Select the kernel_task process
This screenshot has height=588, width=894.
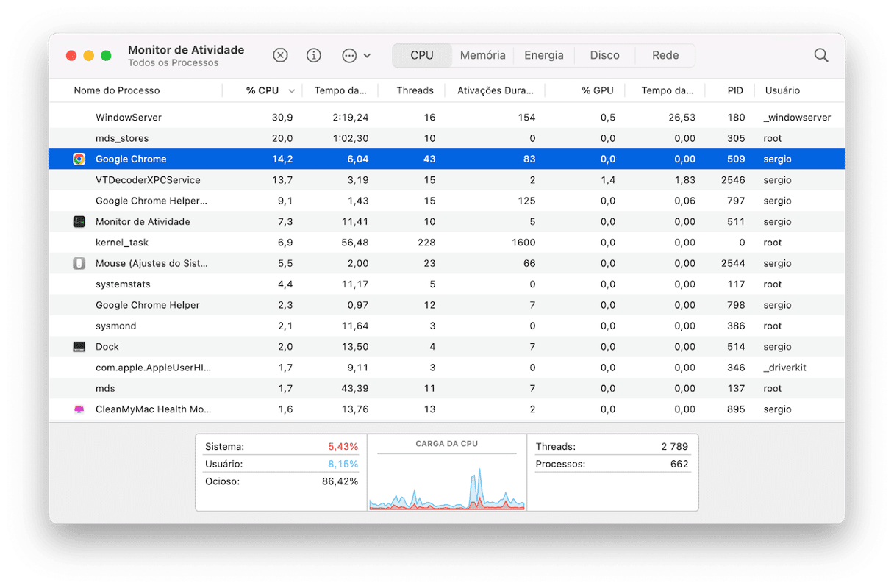[x=447, y=243]
